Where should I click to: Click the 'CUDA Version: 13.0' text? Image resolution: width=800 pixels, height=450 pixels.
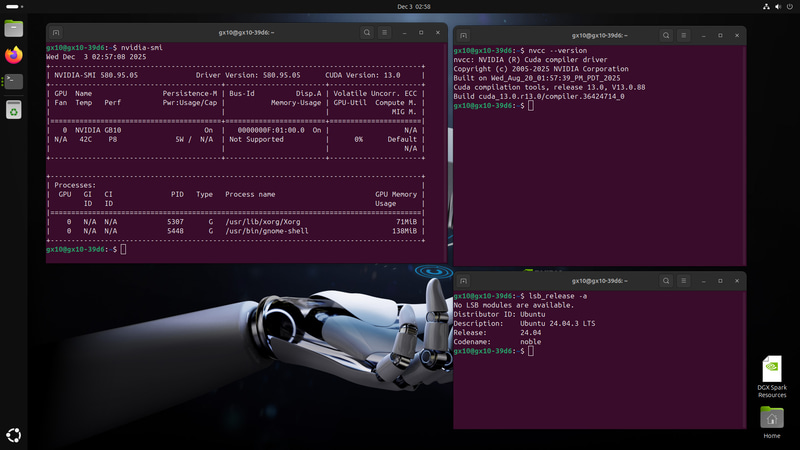tap(363, 75)
